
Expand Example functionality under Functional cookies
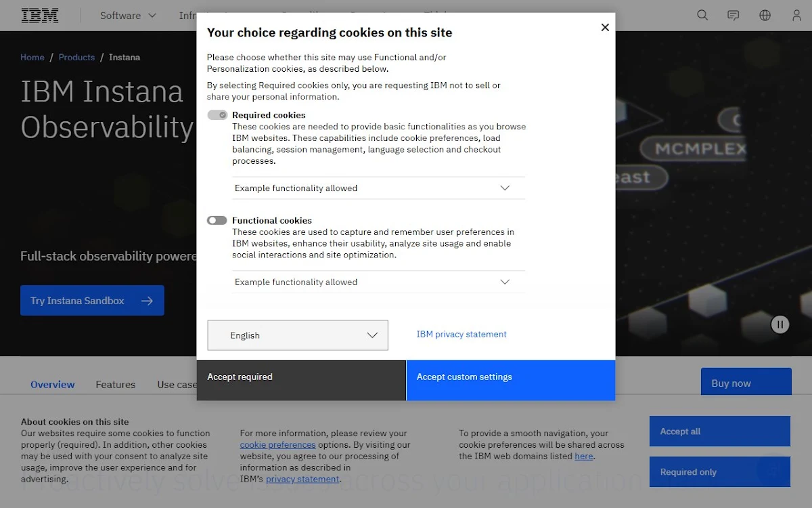379,282
